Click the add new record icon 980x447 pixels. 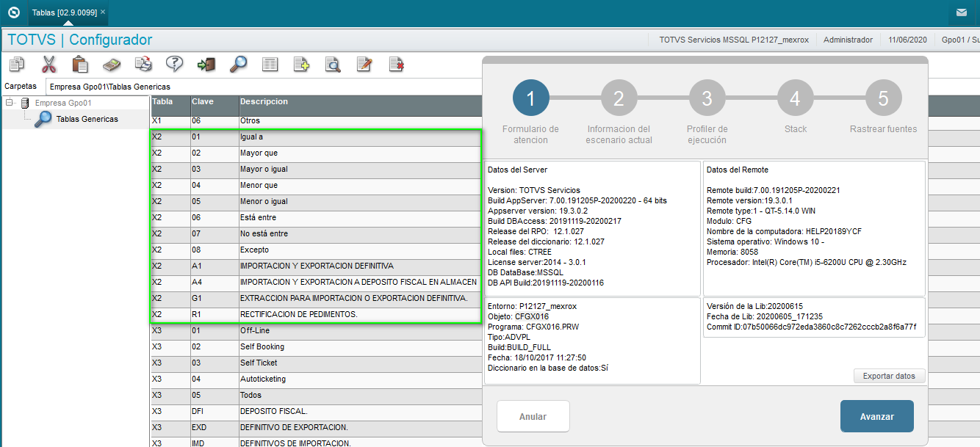pos(301,64)
